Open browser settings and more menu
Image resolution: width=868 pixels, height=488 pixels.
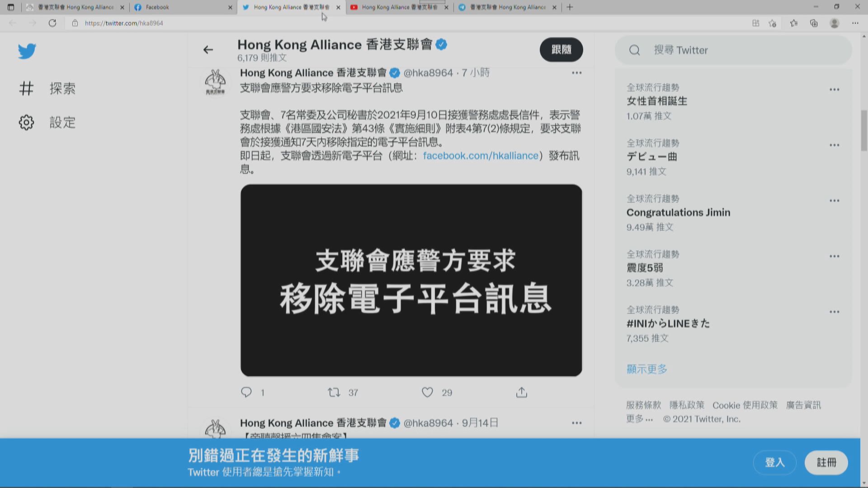[855, 23]
